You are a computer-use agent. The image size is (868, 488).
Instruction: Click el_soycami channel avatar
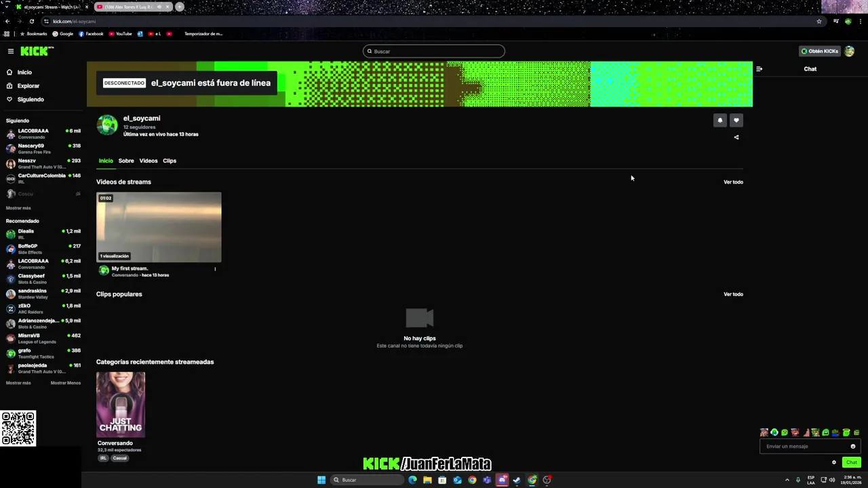click(x=107, y=125)
